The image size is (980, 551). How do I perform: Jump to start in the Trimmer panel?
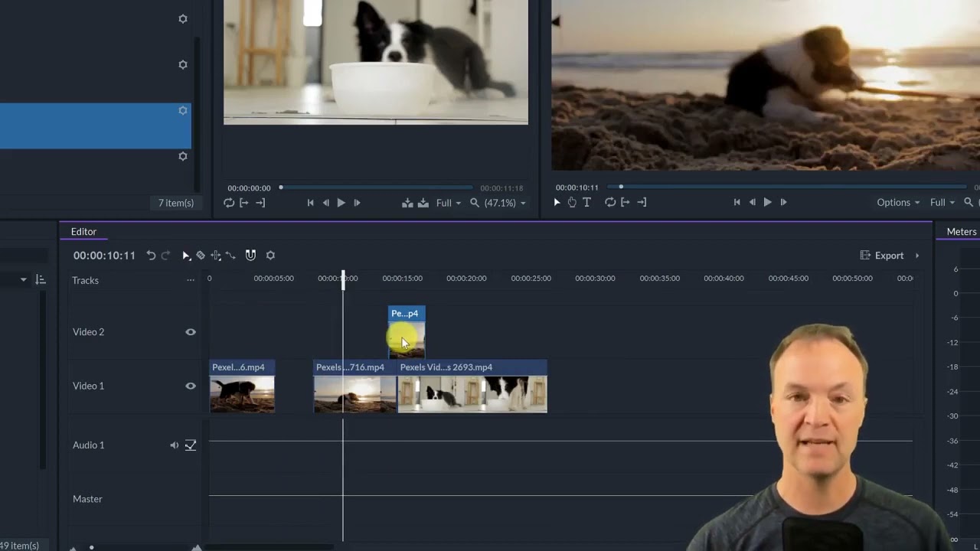pyautogui.click(x=310, y=203)
